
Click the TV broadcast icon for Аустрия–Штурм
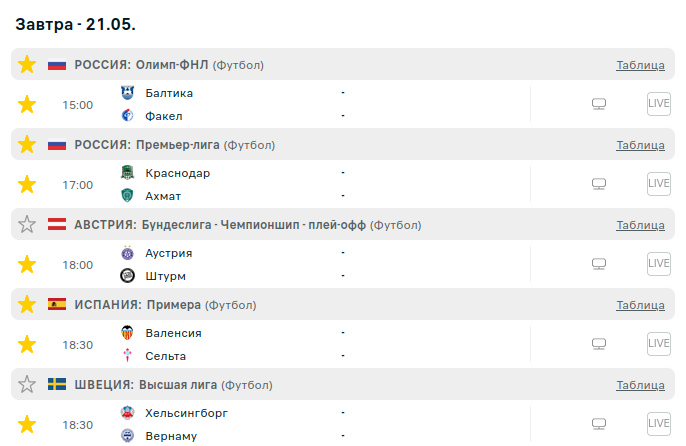[x=599, y=264]
